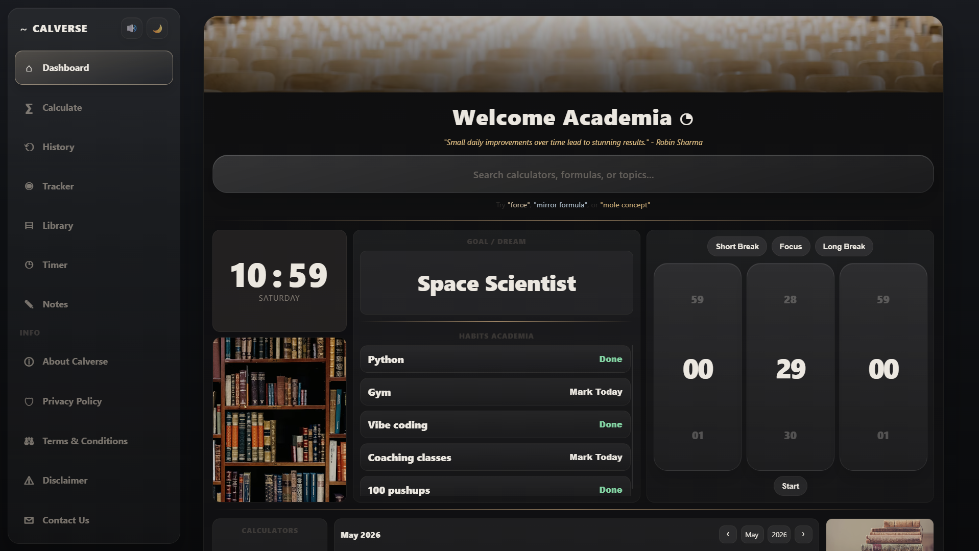
Task: Click the clock icon beside Welcome Academia
Action: 686,119
